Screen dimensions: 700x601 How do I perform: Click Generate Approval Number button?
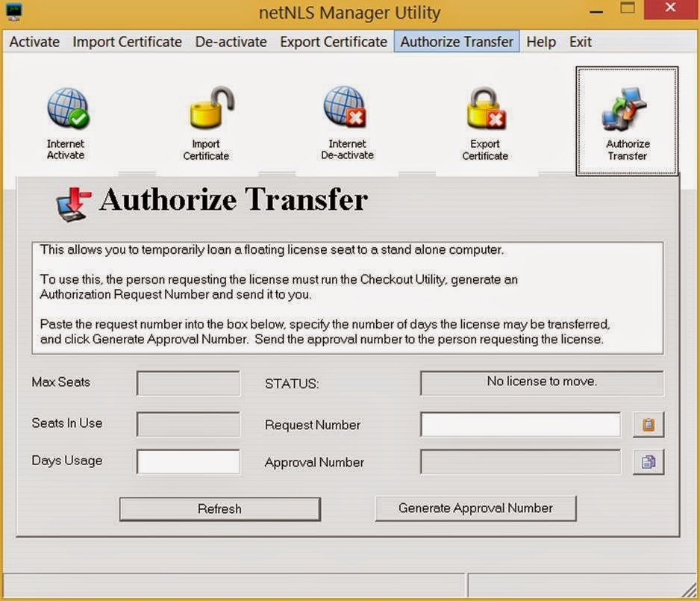pyautogui.click(x=475, y=508)
